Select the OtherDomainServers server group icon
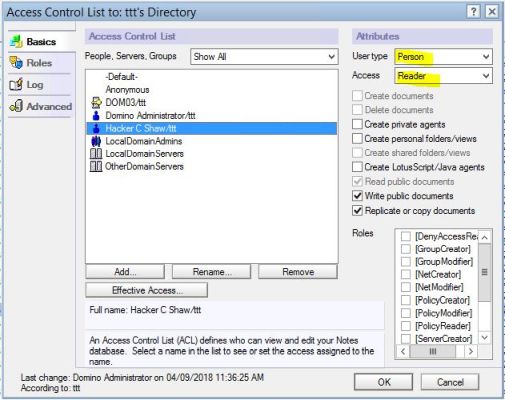Image resolution: width=505 pixels, height=400 pixels. coord(96,166)
